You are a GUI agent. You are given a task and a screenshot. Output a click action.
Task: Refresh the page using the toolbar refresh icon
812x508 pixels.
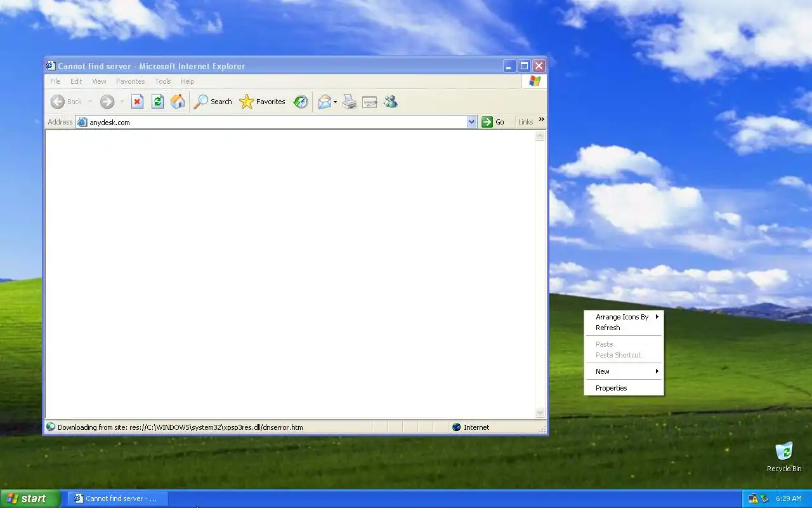point(157,102)
